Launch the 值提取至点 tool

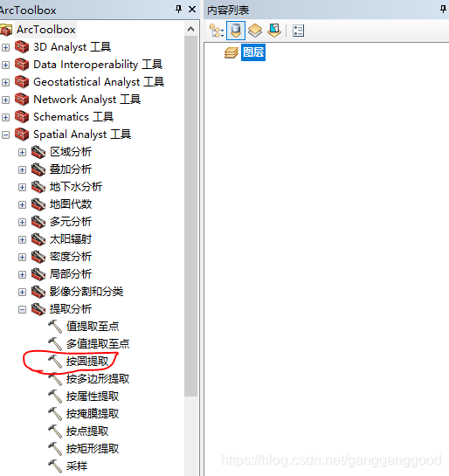click(93, 327)
